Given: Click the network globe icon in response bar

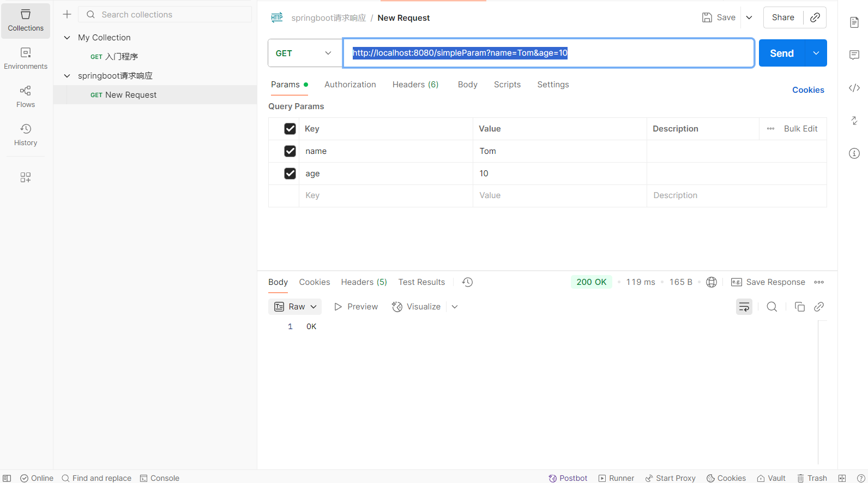Looking at the screenshot, I should click(712, 282).
